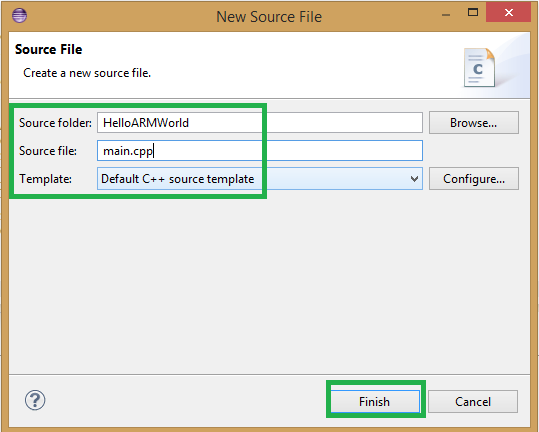This screenshot has width=539, height=432.
Task: Click the C source file banner icon
Action: (x=479, y=67)
